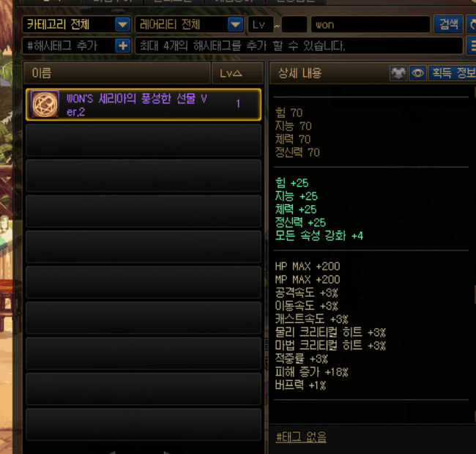Click the circular emblem item thumbnail

(x=45, y=105)
